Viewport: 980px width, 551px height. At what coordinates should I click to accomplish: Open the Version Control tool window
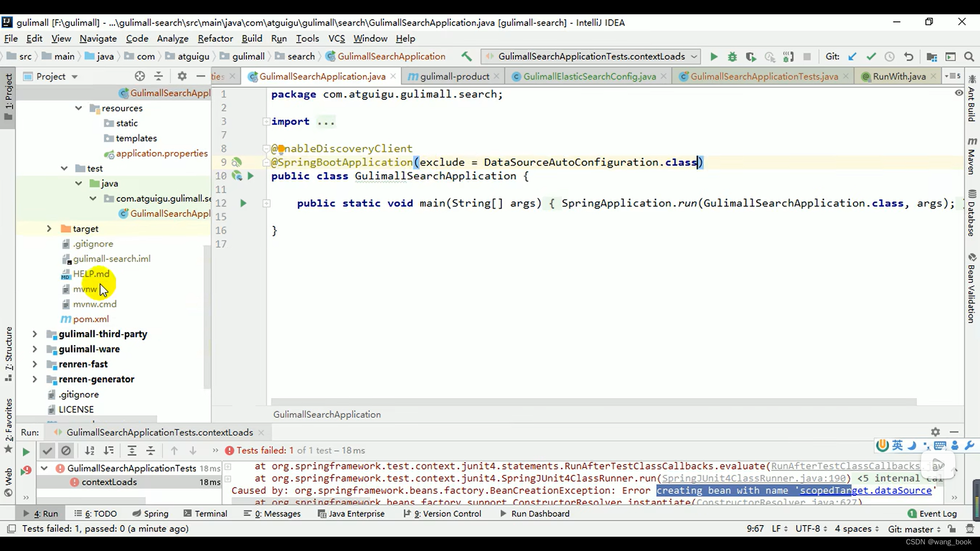click(x=442, y=514)
